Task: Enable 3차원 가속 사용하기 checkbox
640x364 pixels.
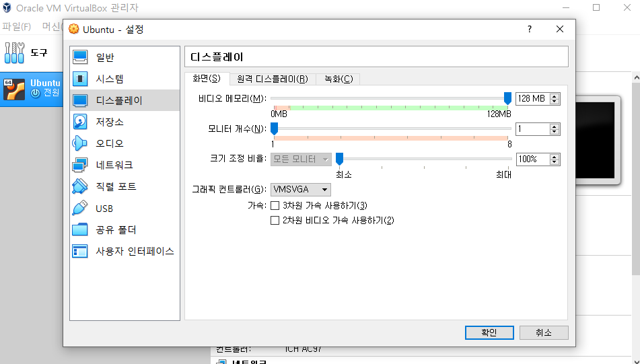Action: point(275,205)
